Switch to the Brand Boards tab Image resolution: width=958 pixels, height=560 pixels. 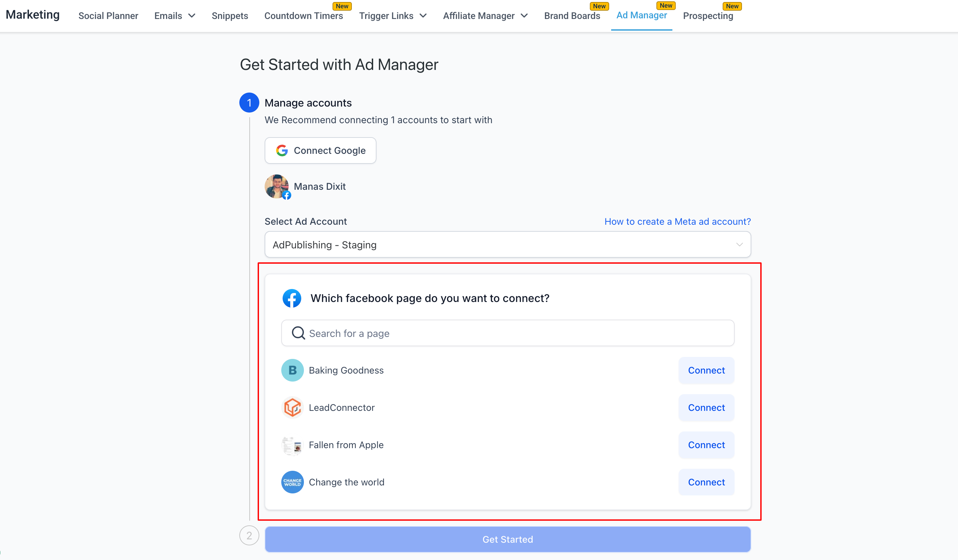(572, 16)
